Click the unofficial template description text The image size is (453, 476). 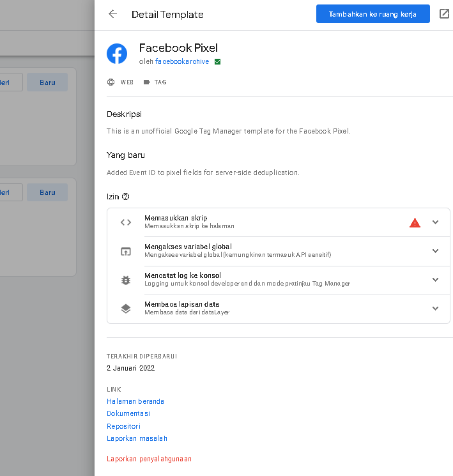(228, 131)
